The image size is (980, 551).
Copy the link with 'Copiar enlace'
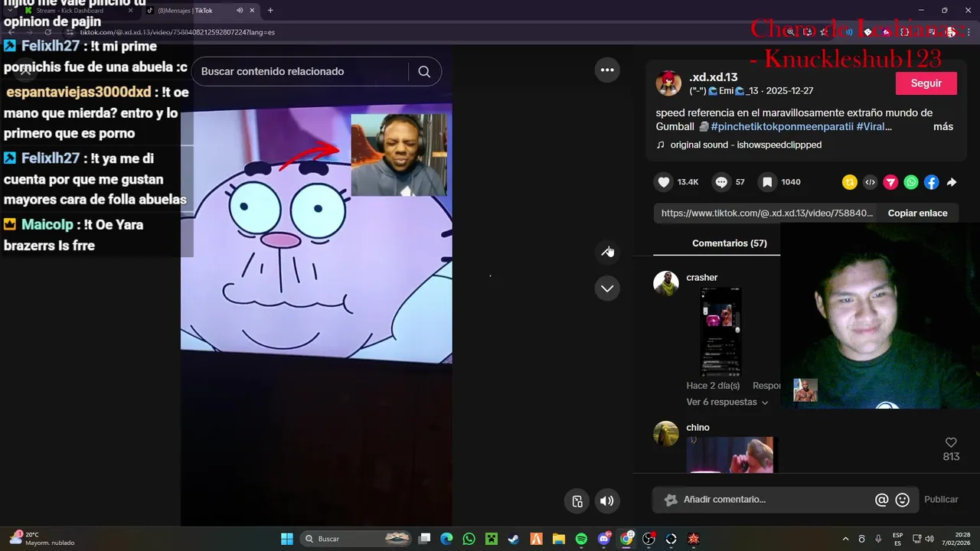pos(917,213)
